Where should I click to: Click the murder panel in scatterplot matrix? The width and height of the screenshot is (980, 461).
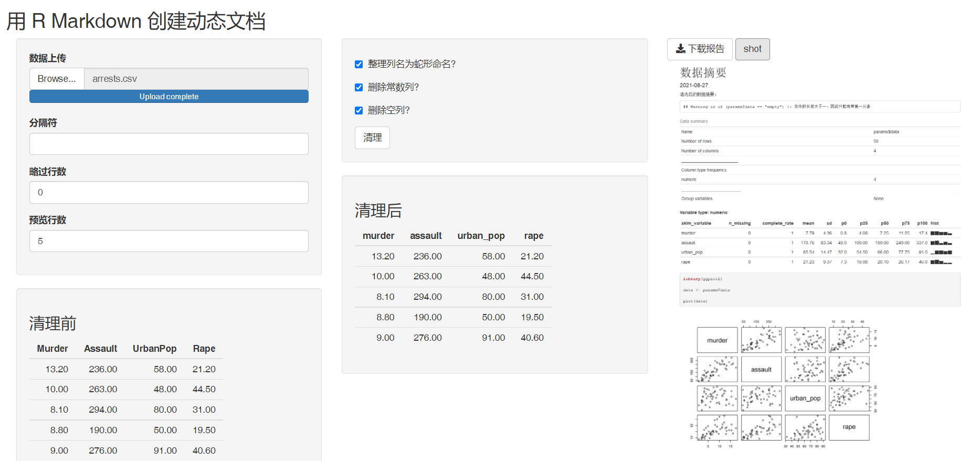click(x=717, y=340)
